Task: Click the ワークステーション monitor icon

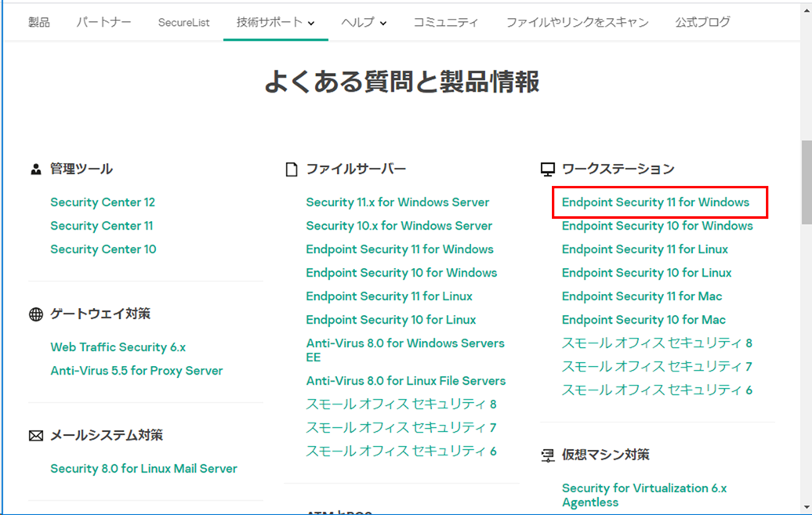Action: click(x=546, y=167)
